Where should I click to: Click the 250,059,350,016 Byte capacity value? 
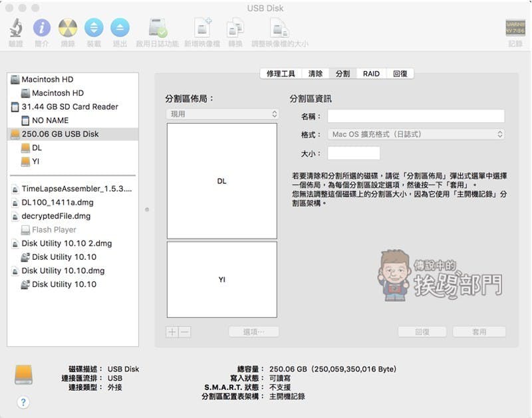tap(354, 369)
